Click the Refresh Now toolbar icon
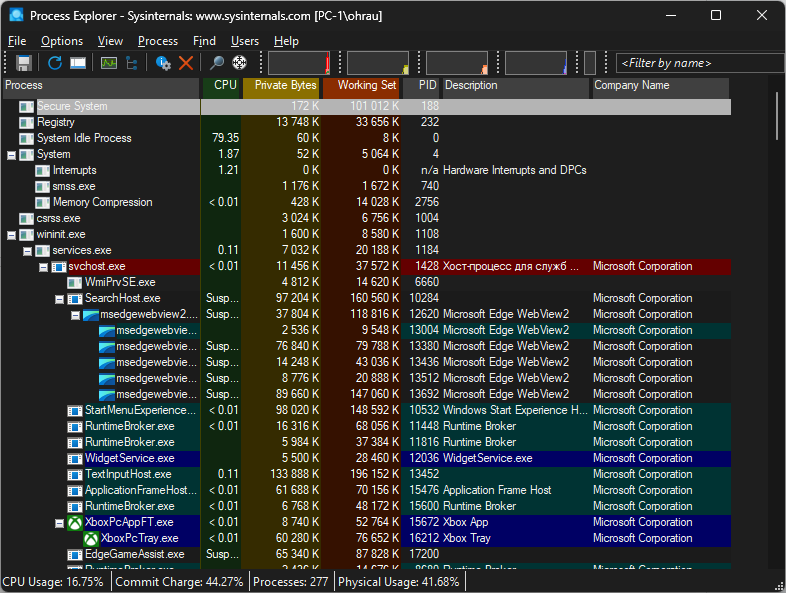Screen dimensions: 786x593 (55, 63)
